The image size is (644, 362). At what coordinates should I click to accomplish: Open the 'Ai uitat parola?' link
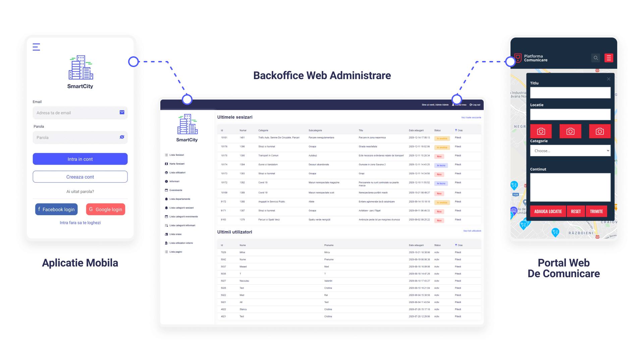pos(80,191)
